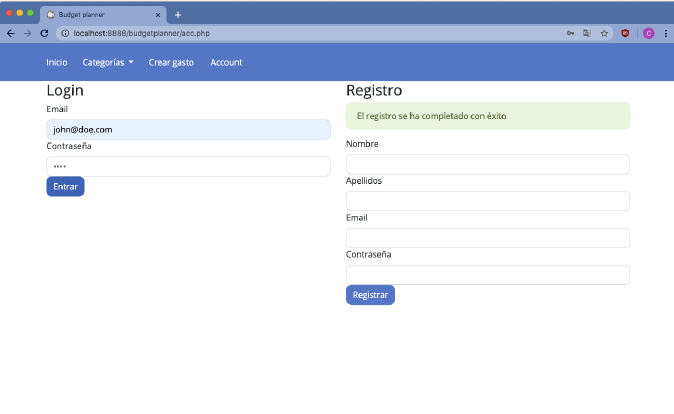
Task: Open the Crear gasto nav item
Action: click(x=171, y=62)
